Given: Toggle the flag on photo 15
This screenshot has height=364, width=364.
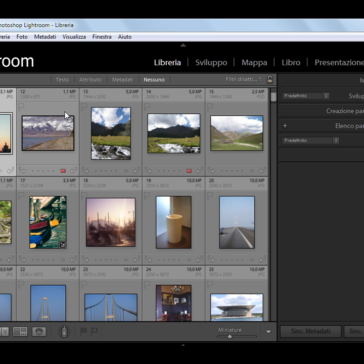Looking at the screenshot, I should (210, 107).
